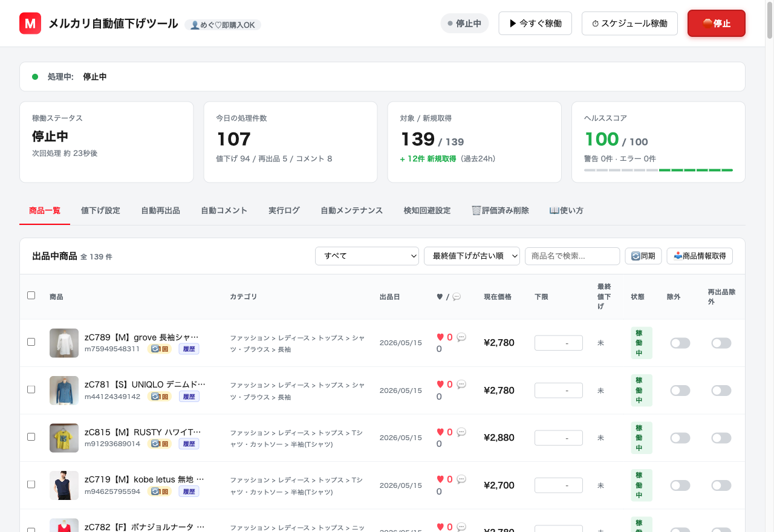The image size is (774, 532).
Task: Click the heart icon in the zC815 row
Action: pyautogui.click(x=440, y=432)
